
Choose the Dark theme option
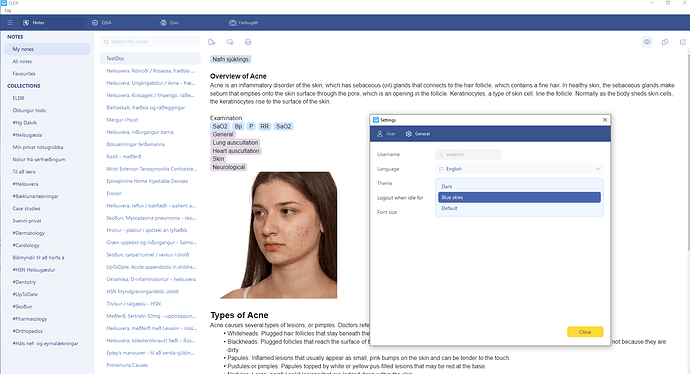pyautogui.click(x=519, y=187)
